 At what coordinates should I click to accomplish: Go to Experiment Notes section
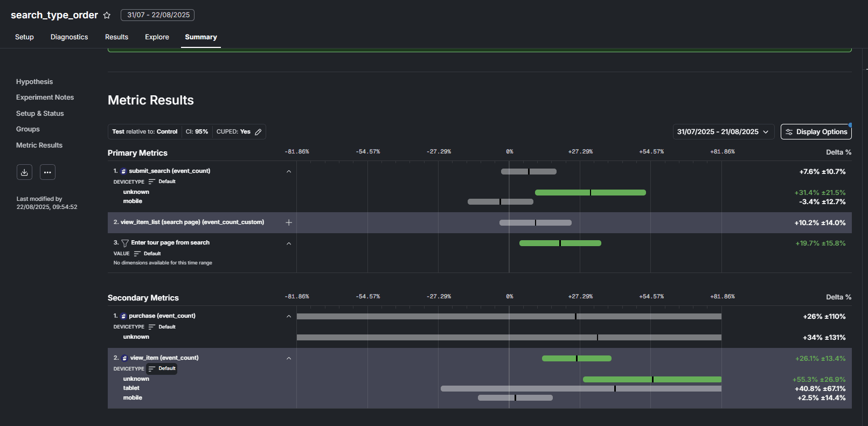click(45, 97)
